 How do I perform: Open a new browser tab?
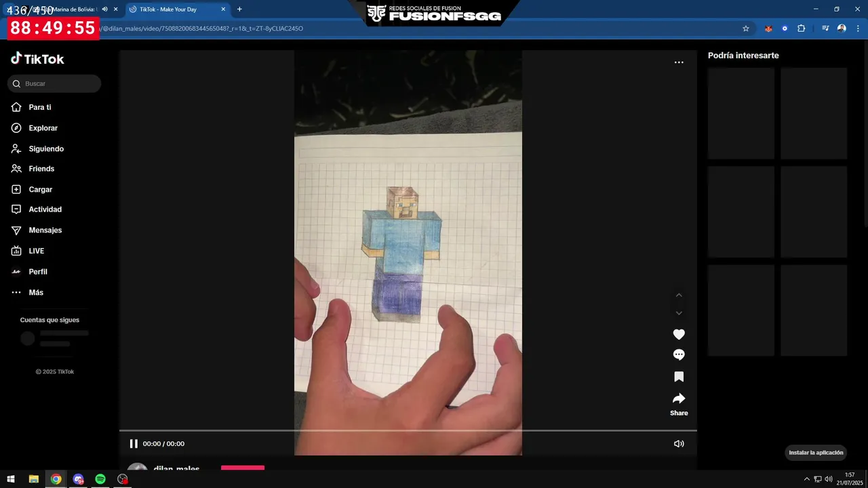click(239, 9)
